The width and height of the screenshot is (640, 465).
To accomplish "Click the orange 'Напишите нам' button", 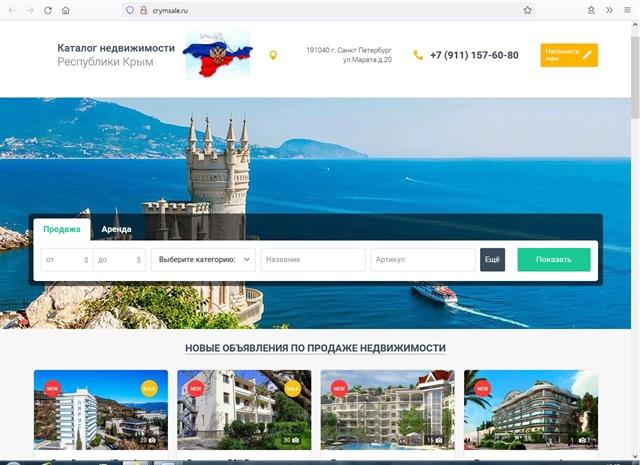I will pyautogui.click(x=569, y=55).
